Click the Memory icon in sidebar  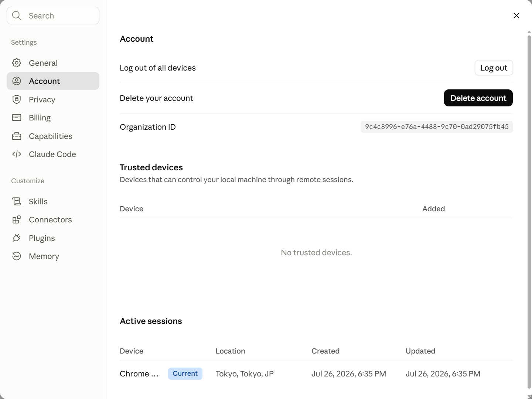coord(17,256)
